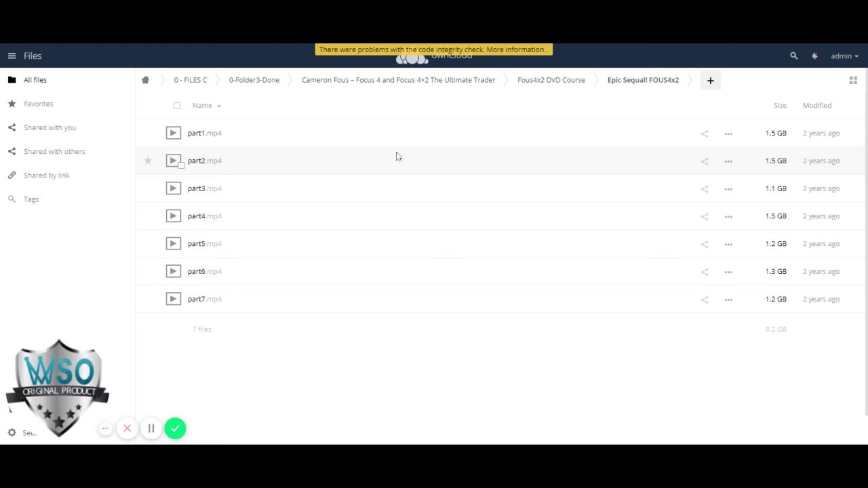The width and height of the screenshot is (868, 488).
Task: Open the part1.mp4 file name
Action: [205, 134]
